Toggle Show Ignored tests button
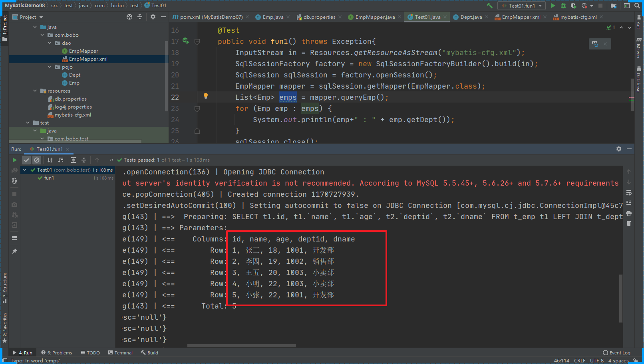 [x=37, y=160]
